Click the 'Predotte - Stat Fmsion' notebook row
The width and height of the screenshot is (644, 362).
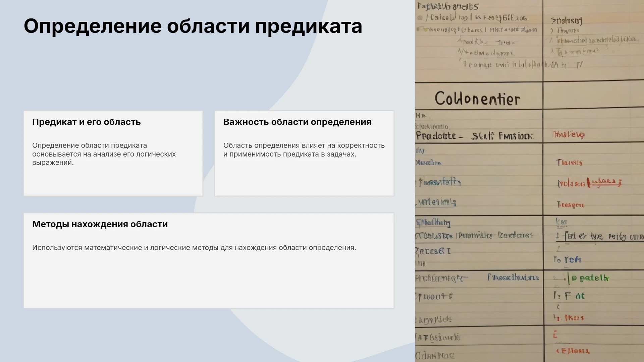tap(475, 136)
